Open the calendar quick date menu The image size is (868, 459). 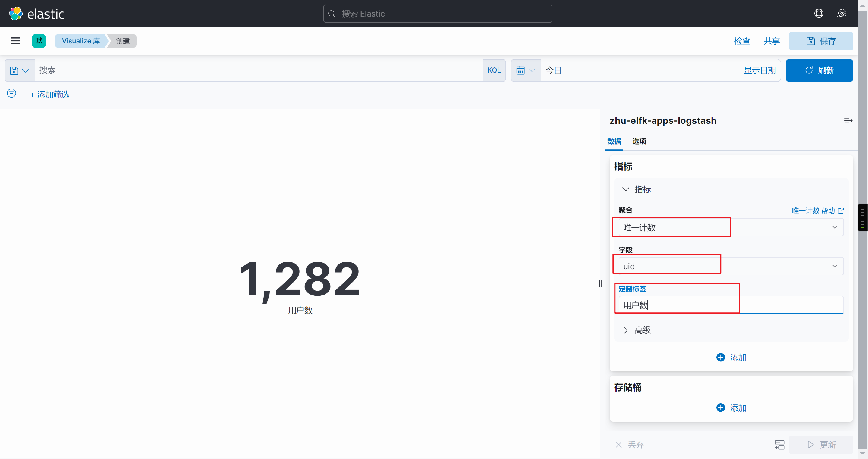(526, 70)
